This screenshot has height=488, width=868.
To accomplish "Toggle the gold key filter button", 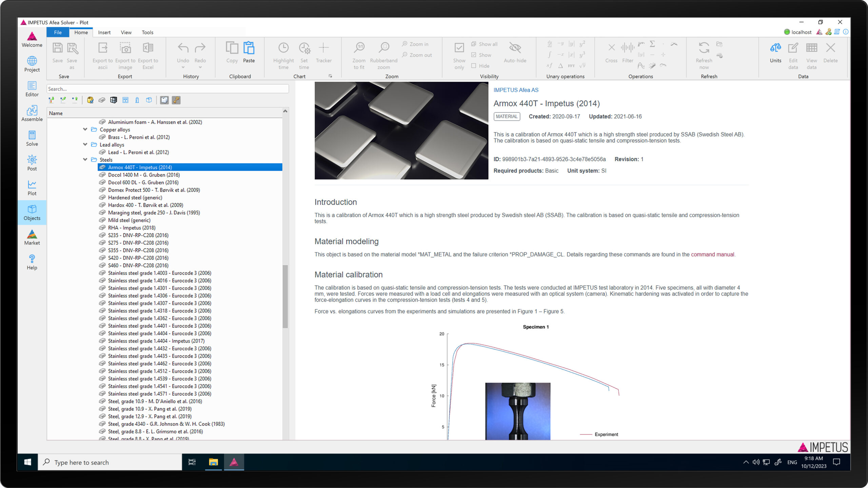I will point(176,100).
